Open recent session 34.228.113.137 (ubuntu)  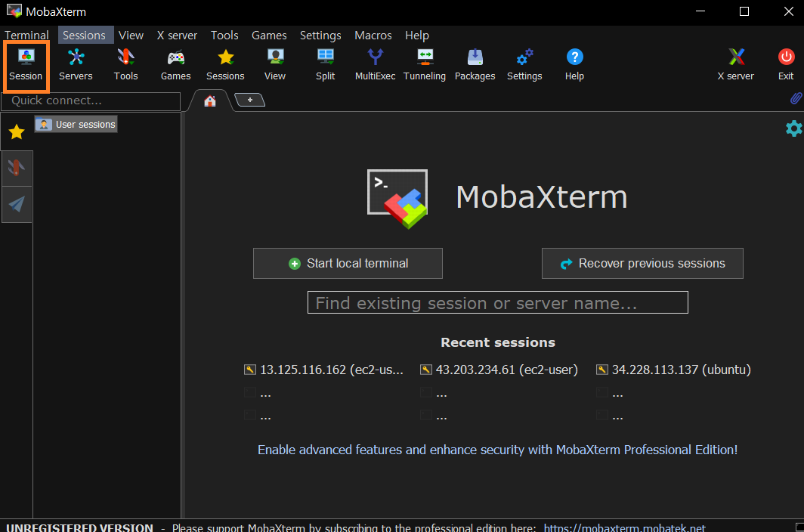(673, 370)
